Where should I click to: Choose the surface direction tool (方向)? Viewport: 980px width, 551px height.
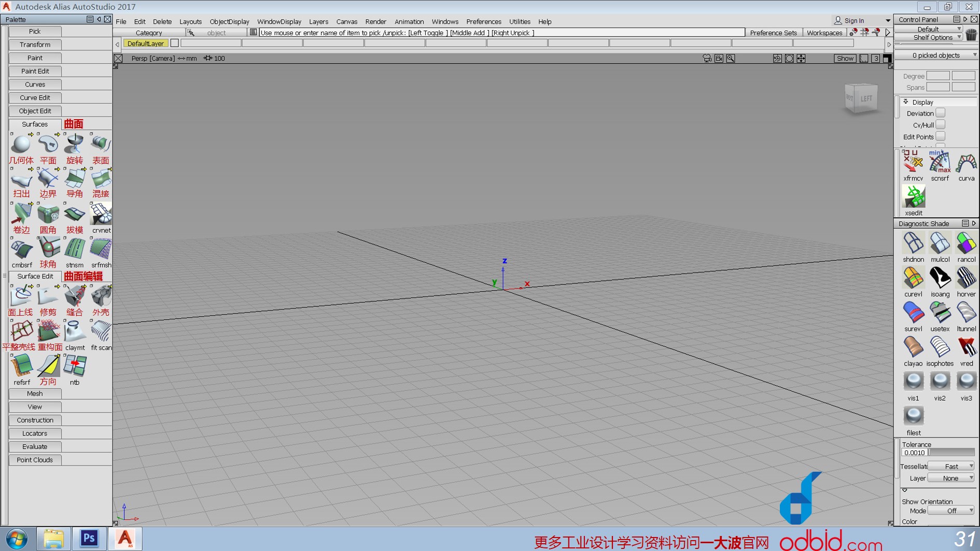tap(48, 365)
